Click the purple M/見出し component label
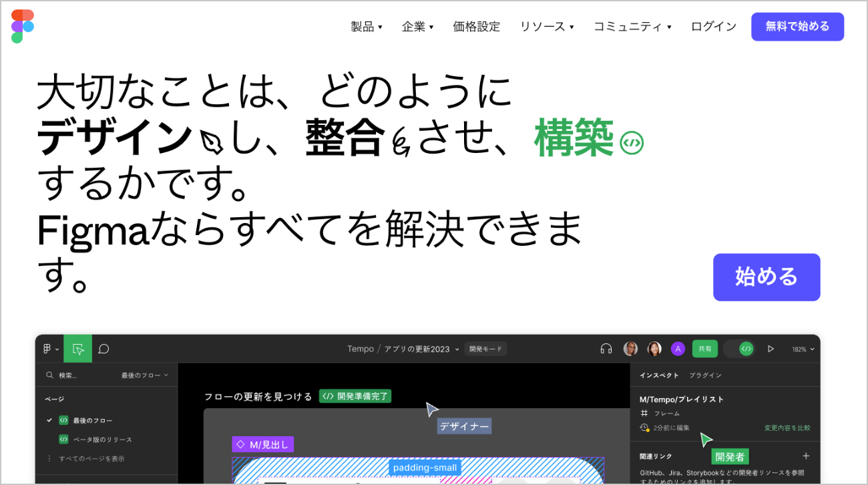The width and height of the screenshot is (868, 485). tap(262, 444)
